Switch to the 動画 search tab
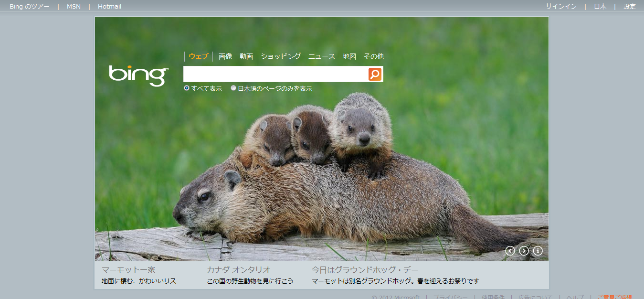Screen dimensions: 644x299 [x=246, y=56]
